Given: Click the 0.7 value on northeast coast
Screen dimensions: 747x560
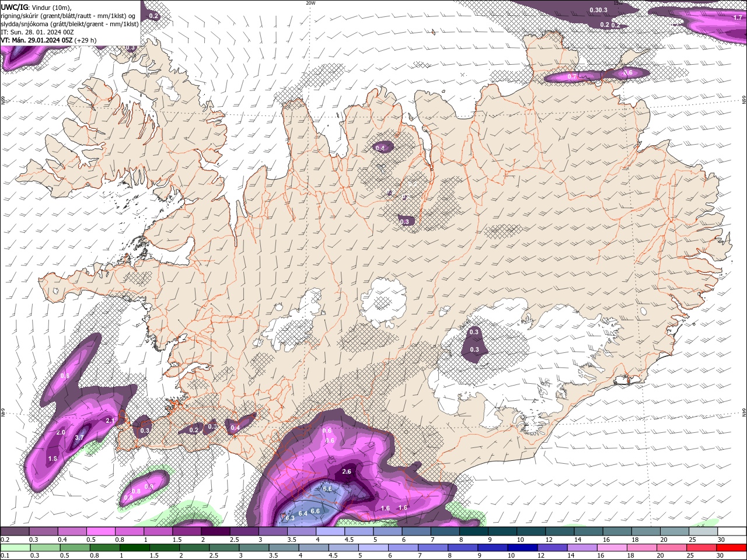Looking at the screenshot, I should [x=572, y=77].
